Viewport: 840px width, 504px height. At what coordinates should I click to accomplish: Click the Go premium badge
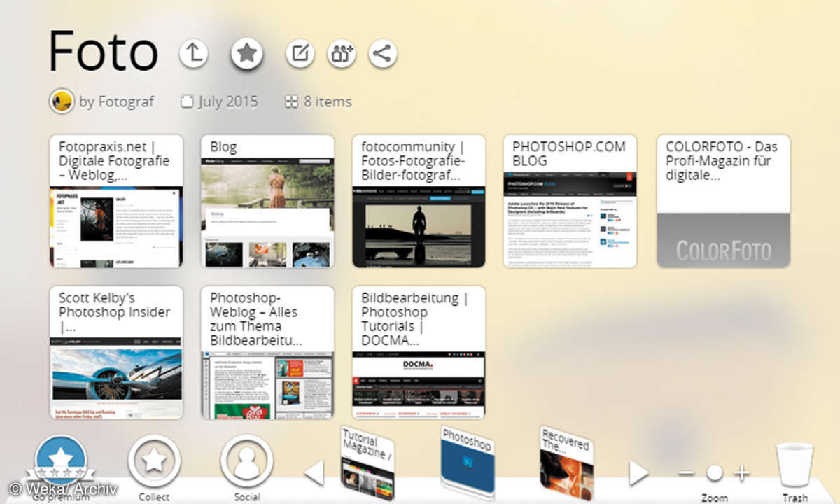pos(61,463)
